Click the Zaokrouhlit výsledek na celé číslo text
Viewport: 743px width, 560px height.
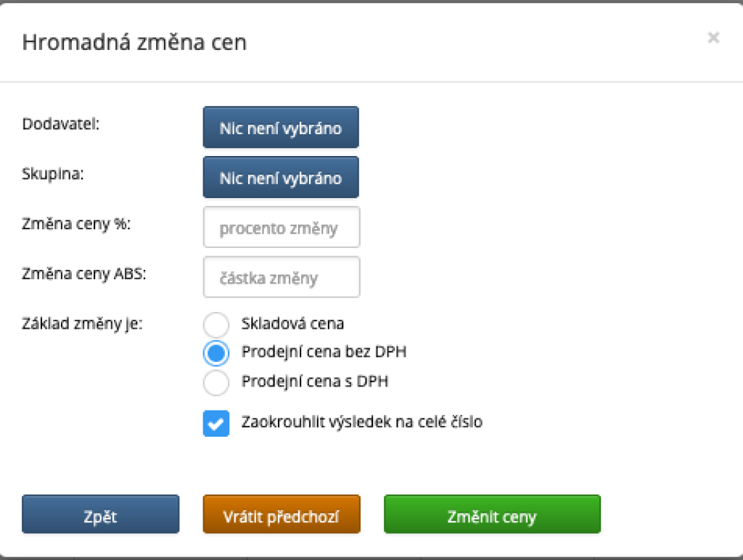361,421
